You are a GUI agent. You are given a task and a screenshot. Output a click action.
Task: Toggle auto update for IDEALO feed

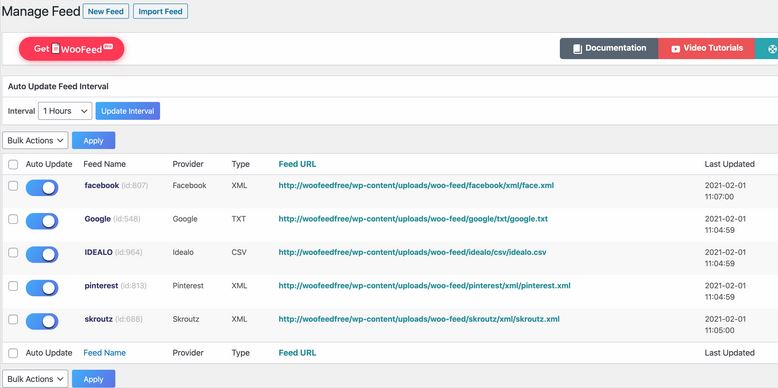(x=42, y=255)
